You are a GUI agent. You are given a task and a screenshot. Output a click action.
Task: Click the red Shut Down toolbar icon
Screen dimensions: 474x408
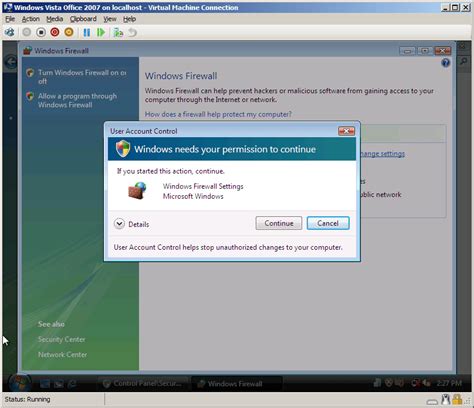click(x=55, y=32)
